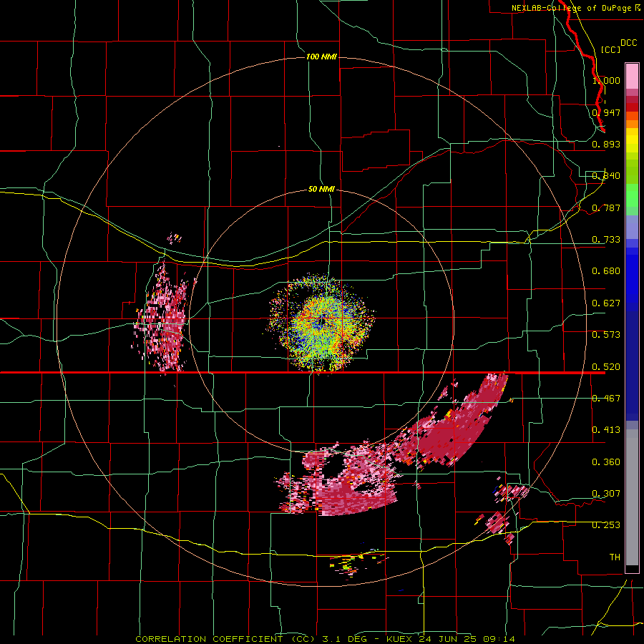This screenshot has height=644, width=644.
Task: Click the 0.573 color scale value
Action: point(606,335)
